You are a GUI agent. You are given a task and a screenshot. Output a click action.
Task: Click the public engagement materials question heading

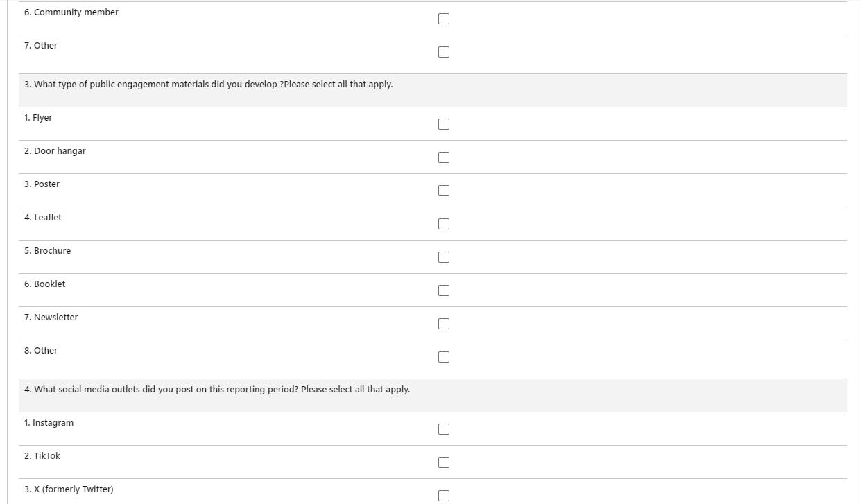click(208, 85)
